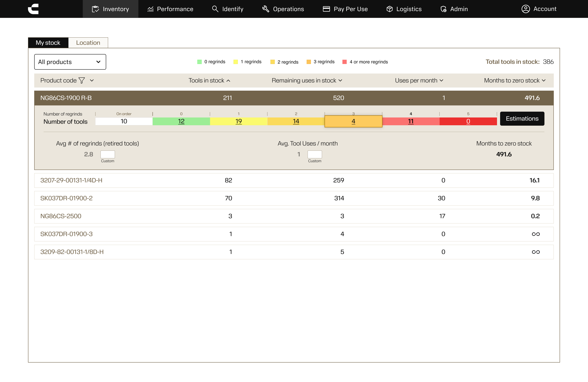Click the Inventory clipboard icon
This screenshot has height=382, width=588.
[x=95, y=9]
